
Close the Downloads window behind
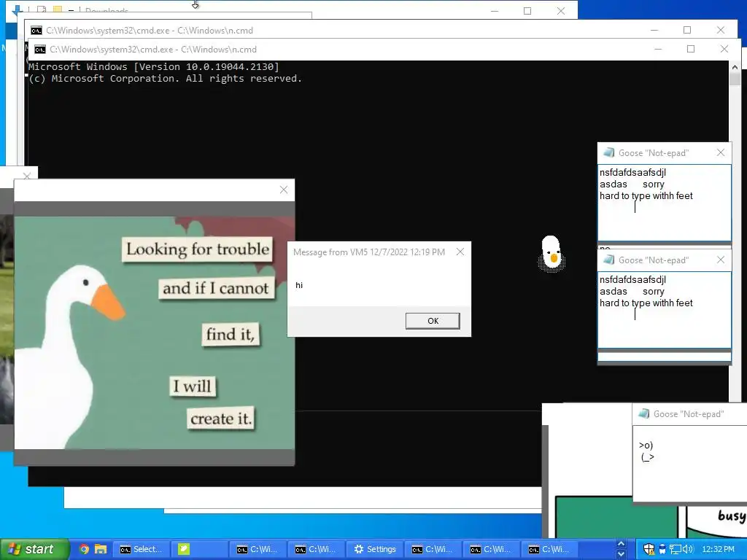click(x=561, y=11)
